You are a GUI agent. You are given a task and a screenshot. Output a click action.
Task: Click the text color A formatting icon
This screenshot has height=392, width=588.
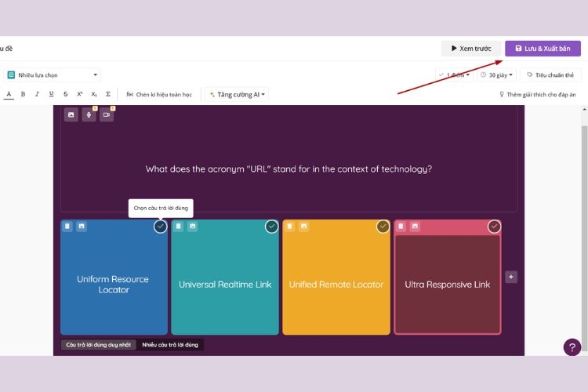click(9, 94)
